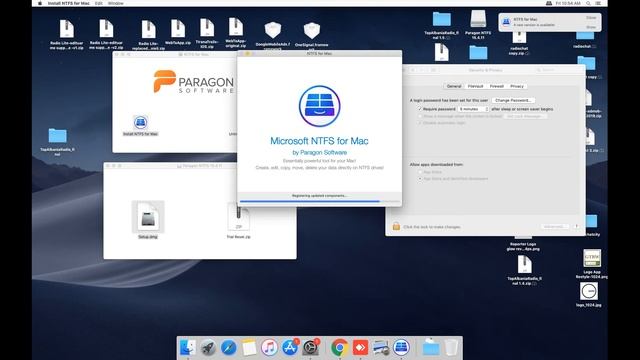Open red AnyDesk icon in Dock
This screenshot has height=360, width=640.
[x=360, y=348]
